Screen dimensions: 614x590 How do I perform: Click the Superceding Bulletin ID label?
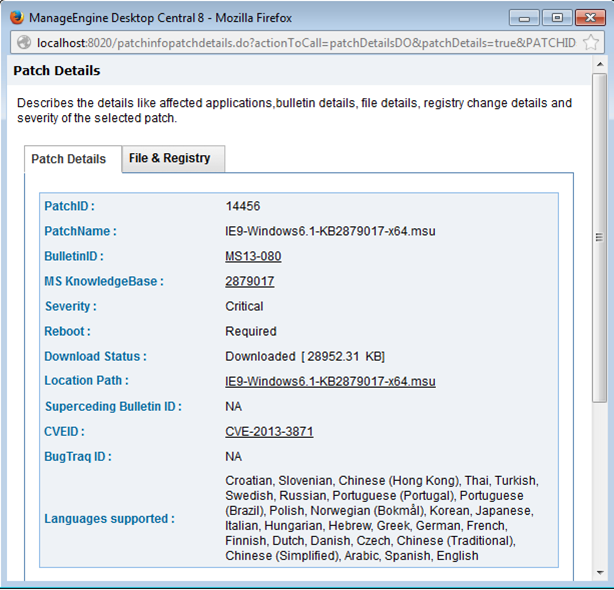(113, 406)
